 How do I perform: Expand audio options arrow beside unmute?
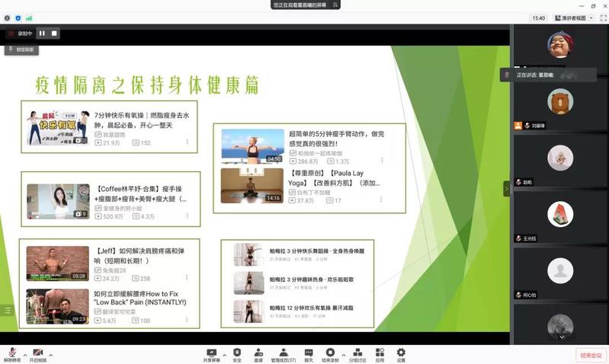[x=24, y=355]
